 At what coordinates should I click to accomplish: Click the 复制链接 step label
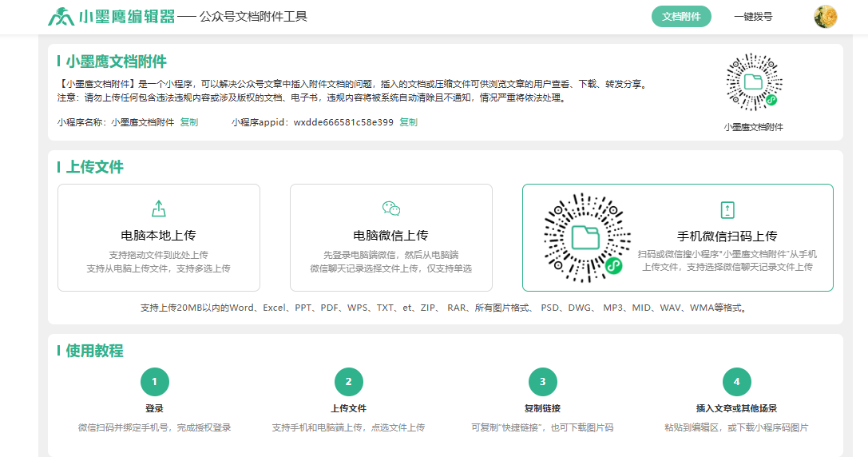click(542, 408)
